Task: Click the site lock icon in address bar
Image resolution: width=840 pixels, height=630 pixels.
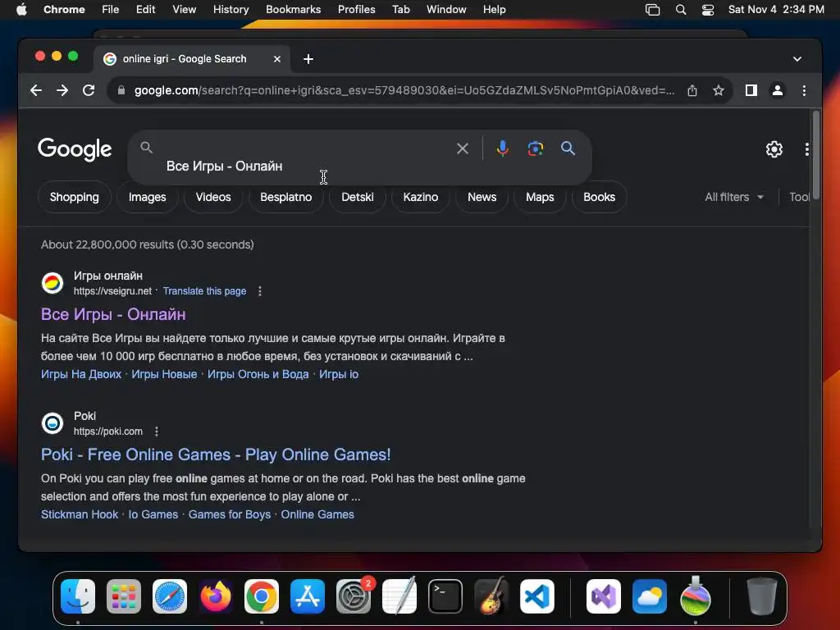Action: pyautogui.click(x=121, y=90)
